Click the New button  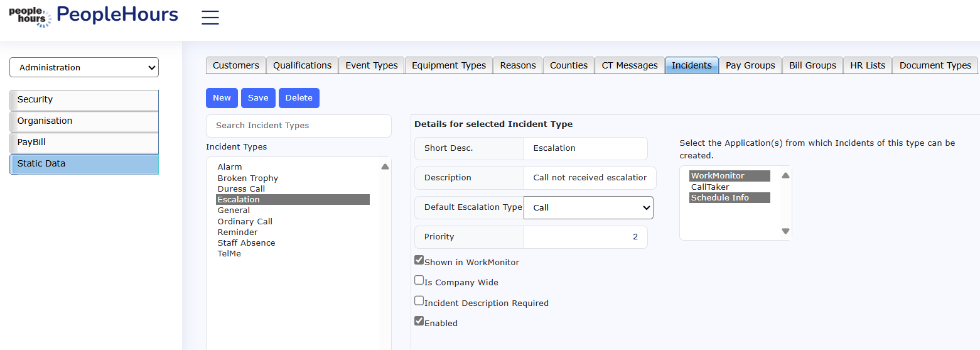click(222, 98)
